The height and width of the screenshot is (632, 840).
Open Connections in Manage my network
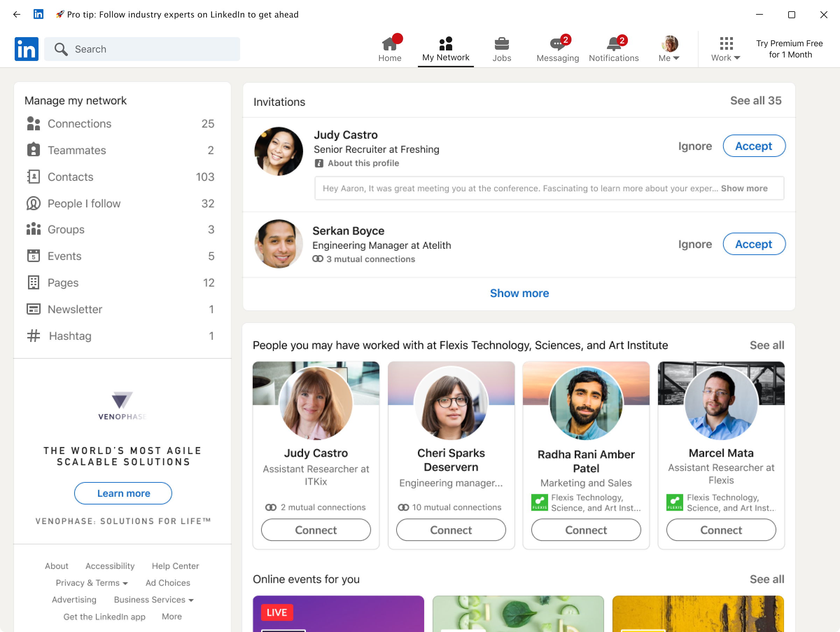pyautogui.click(x=79, y=124)
